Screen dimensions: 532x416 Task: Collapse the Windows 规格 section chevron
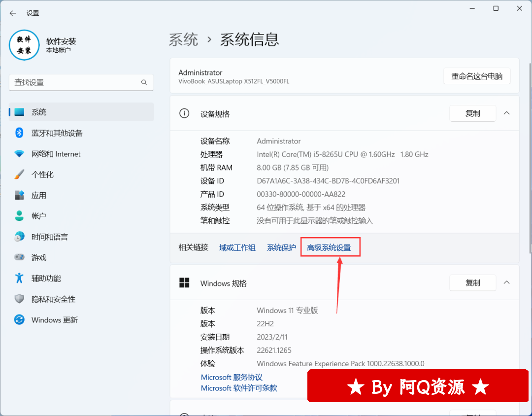click(506, 282)
